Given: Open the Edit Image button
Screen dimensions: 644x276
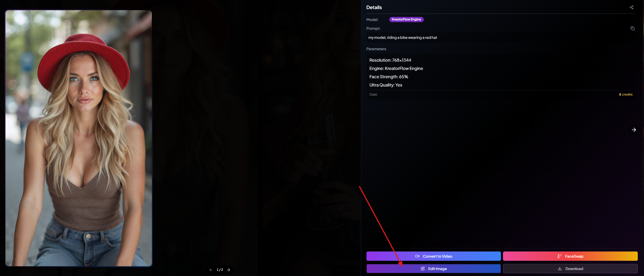Looking at the screenshot, I should click(x=433, y=269).
